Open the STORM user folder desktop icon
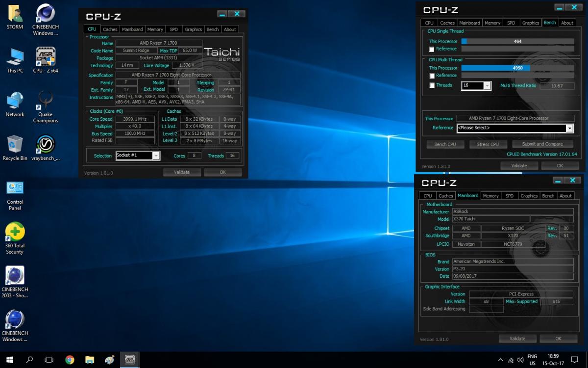 15,17
